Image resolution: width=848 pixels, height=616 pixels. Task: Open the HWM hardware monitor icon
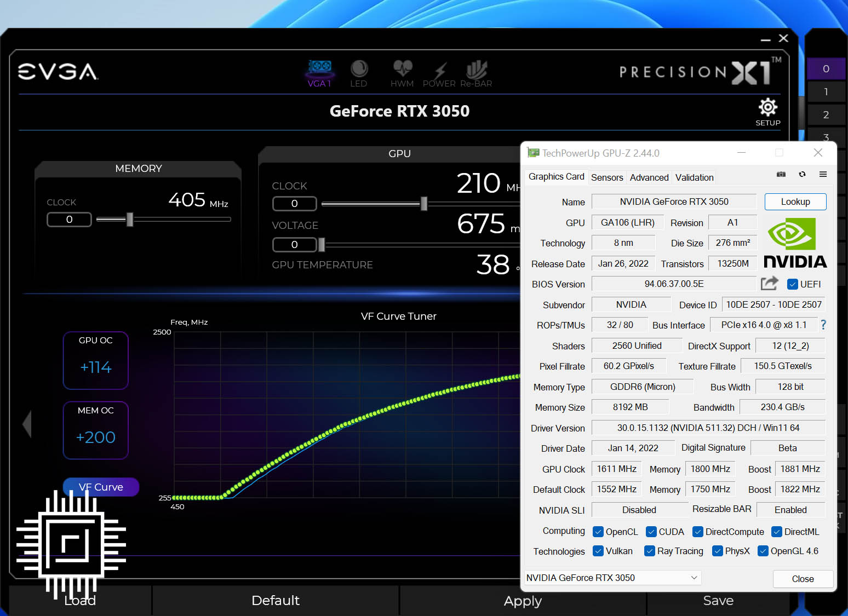coord(402,73)
